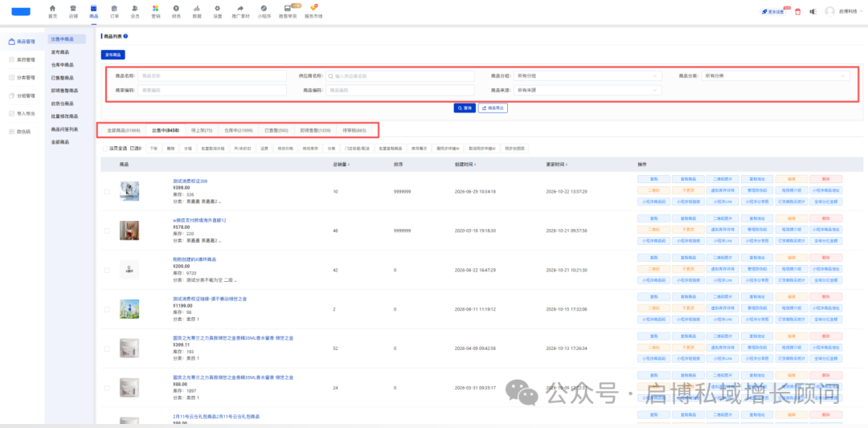Click the 修改库存 bulk action button

click(x=309, y=149)
